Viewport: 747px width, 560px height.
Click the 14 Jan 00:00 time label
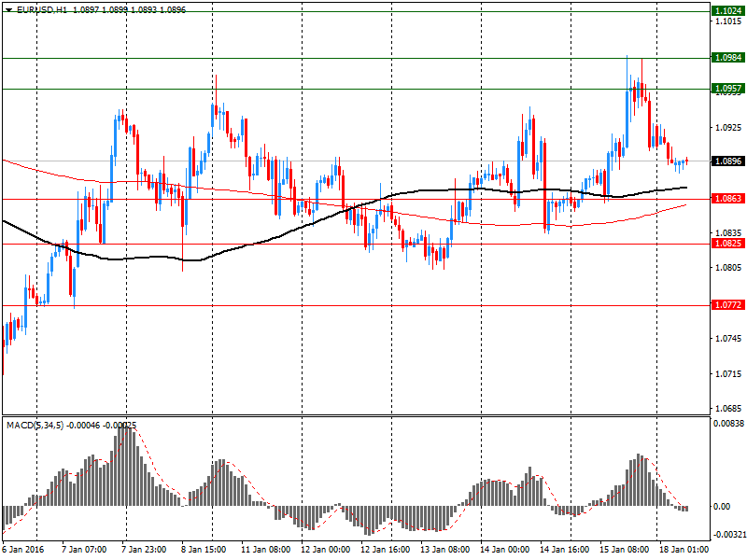(x=504, y=550)
